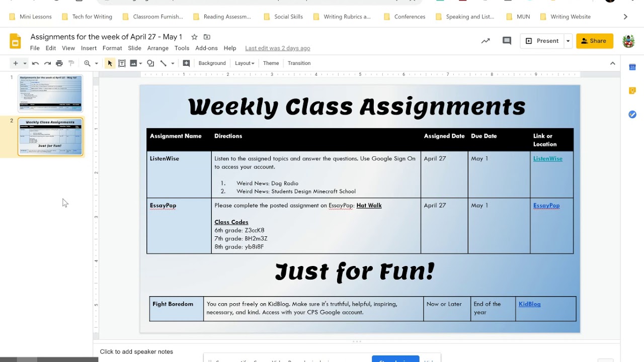Open the insert image dropdown arrow

(x=140, y=63)
